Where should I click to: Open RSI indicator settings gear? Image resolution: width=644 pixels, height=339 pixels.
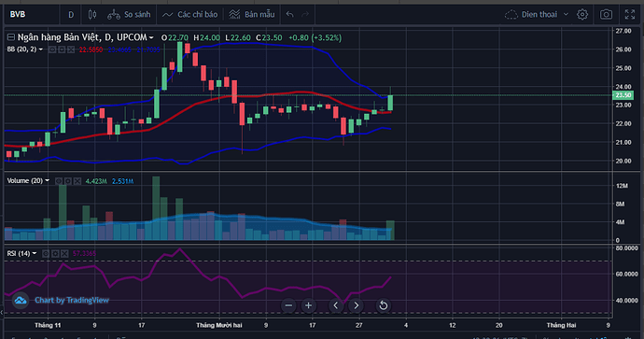coord(55,253)
